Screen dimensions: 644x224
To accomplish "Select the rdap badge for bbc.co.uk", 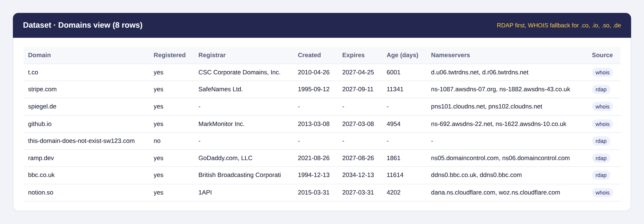I will [x=601, y=175].
